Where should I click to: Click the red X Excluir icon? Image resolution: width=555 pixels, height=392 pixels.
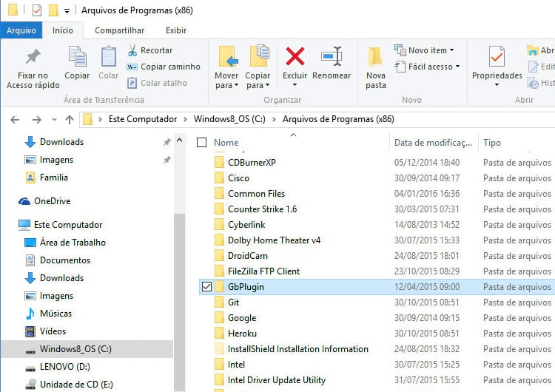[295, 57]
